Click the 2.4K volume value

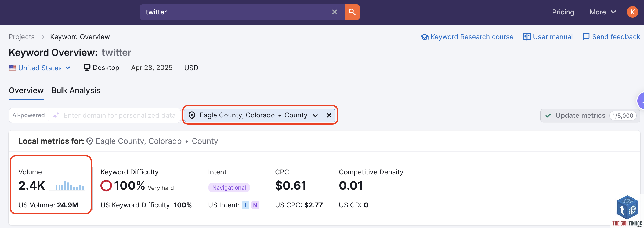32,186
